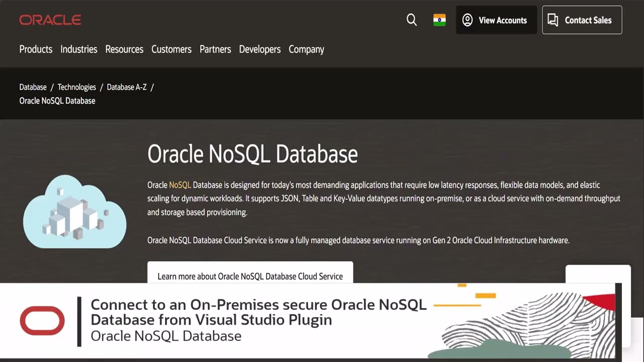
Task: Click the highlighted NoSQL link in paragraph
Action: [x=180, y=185]
